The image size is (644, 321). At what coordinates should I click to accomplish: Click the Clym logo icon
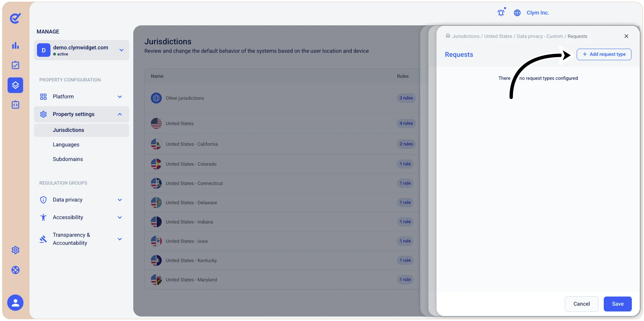[15, 18]
